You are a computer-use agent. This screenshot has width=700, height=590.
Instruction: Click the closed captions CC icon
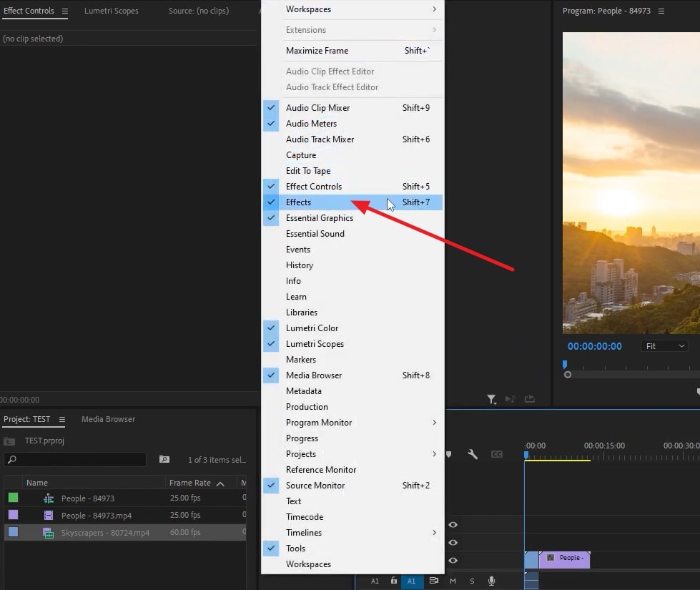pyautogui.click(x=496, y=454)
